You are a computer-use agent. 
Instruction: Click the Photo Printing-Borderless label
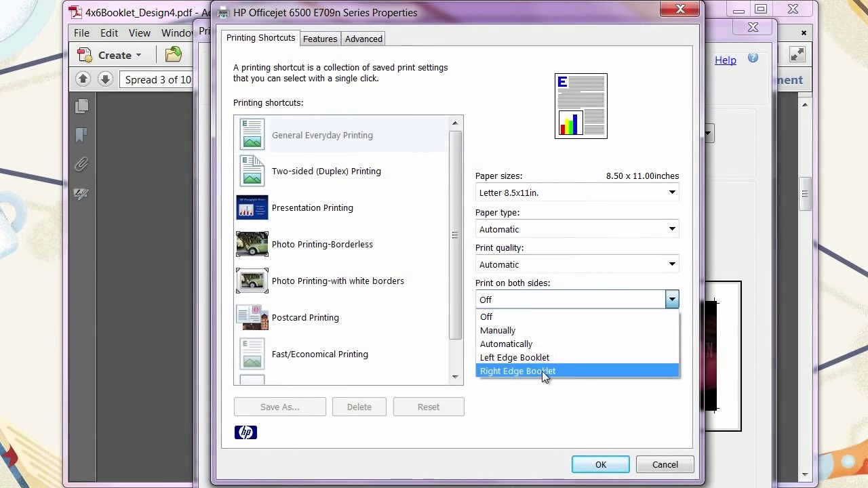pyautogui.click(x=322, y=244)
